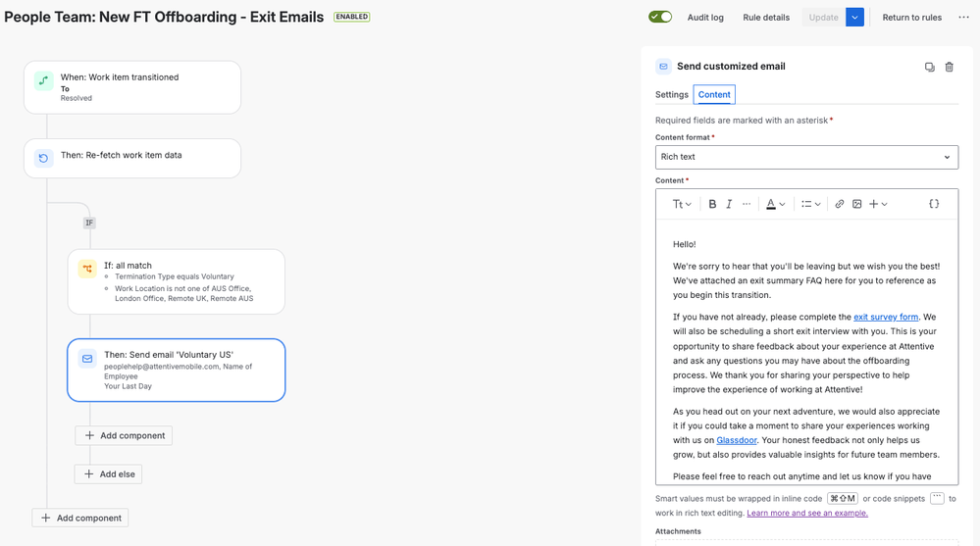This screenshot has height=546, width=980.
Task: Apply italic formatting
Action: (729, 204)
